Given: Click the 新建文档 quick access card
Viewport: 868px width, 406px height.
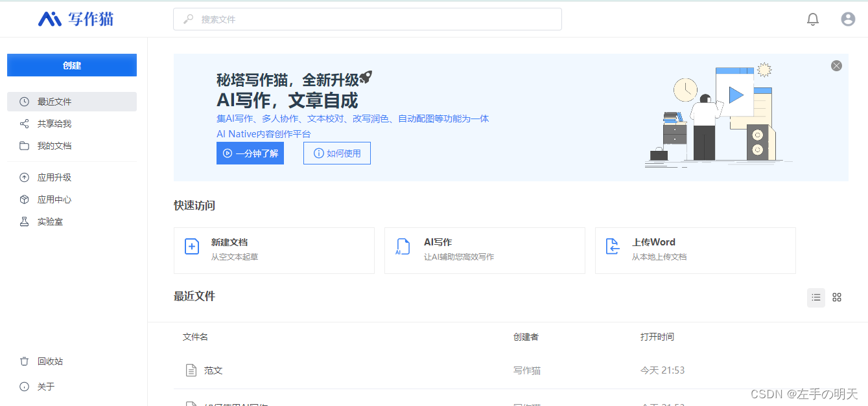Looking at the screenshot, I should tap(274, 251).
